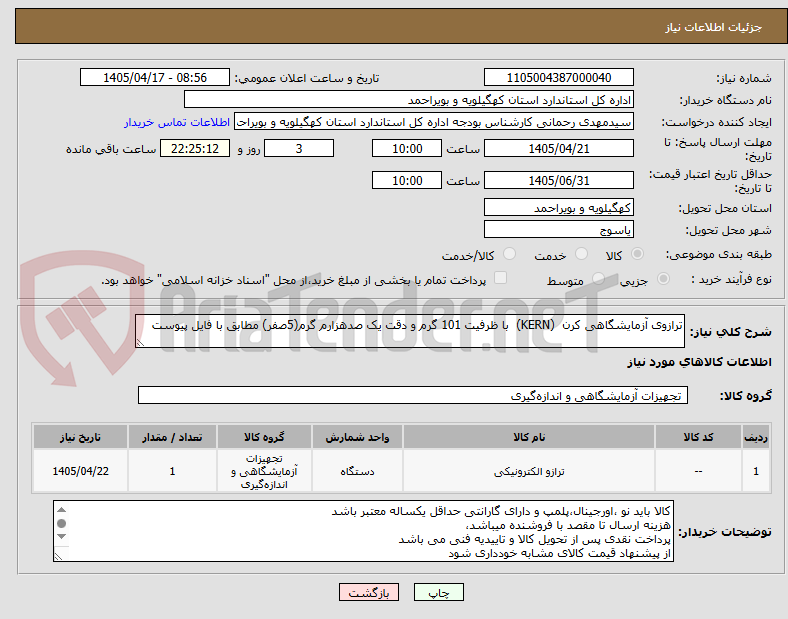Click the goods group field
The image size is (788, 619).
[413, 395]
